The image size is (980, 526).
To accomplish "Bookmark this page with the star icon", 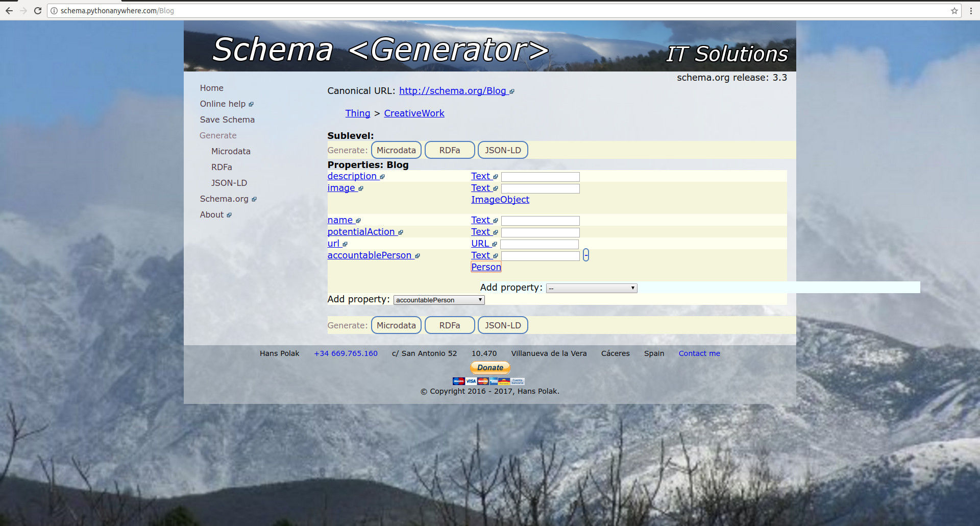I will coord(954,11).
